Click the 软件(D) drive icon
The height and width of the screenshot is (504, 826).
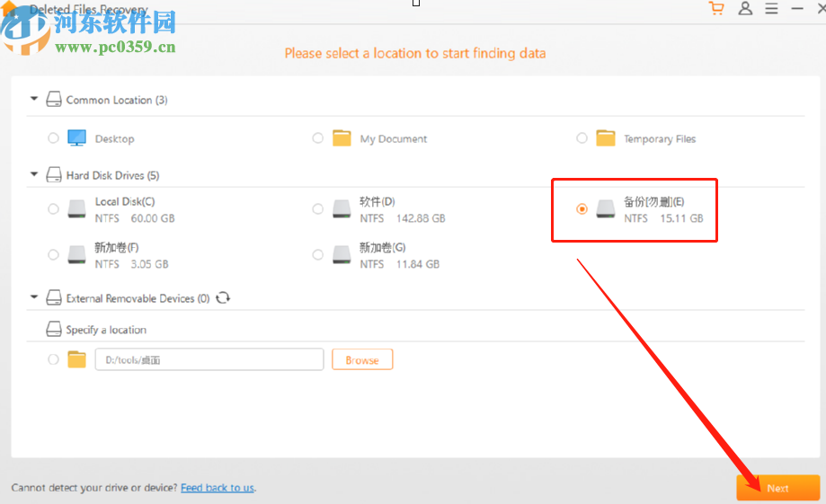coord(342,209)
